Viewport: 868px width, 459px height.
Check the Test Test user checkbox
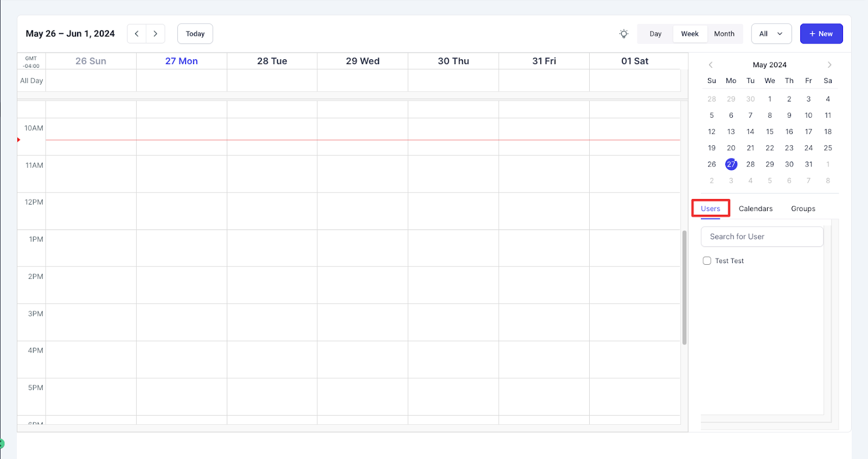707,260
